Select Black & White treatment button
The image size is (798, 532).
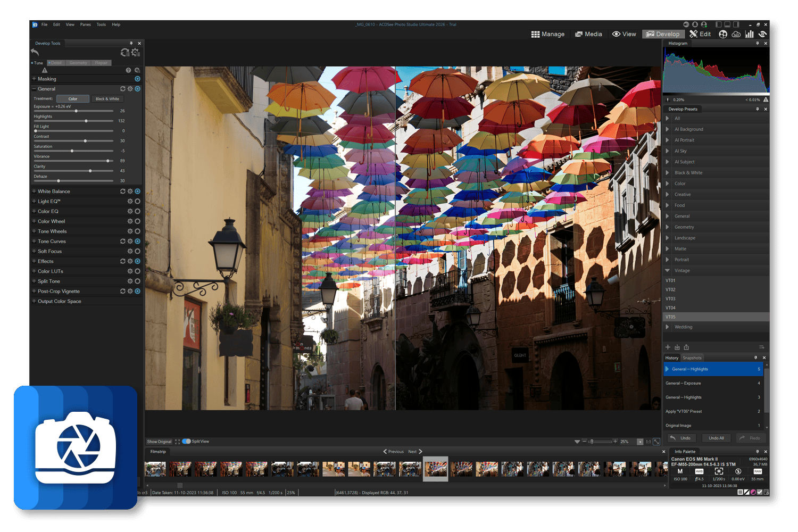pos(107,99)
